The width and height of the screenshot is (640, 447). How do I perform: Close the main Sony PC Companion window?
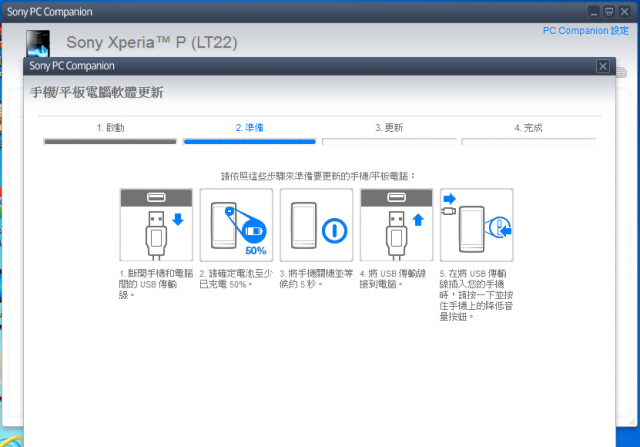click(624, 12)
